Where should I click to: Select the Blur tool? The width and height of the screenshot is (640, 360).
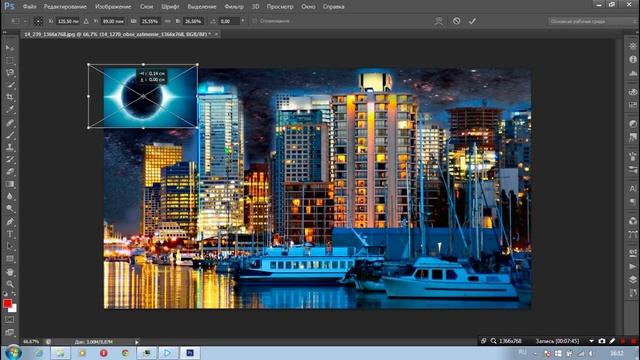(10, 196)
